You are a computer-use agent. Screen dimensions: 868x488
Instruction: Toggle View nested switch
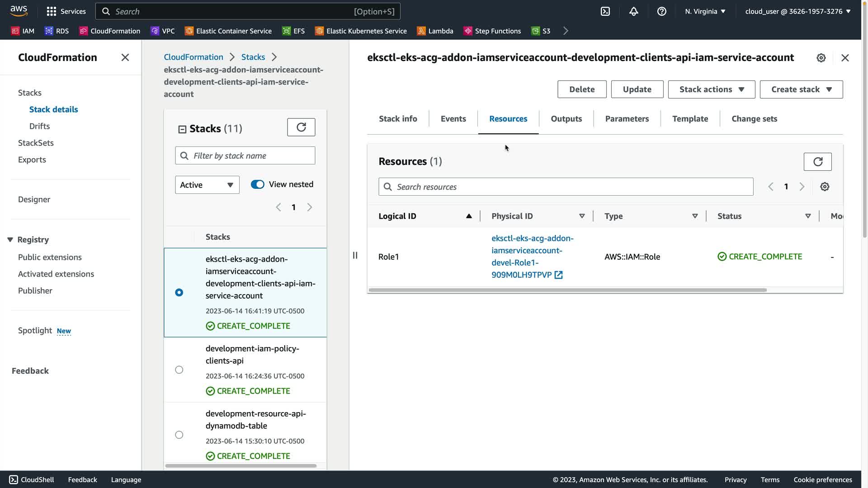coord(258,184)
